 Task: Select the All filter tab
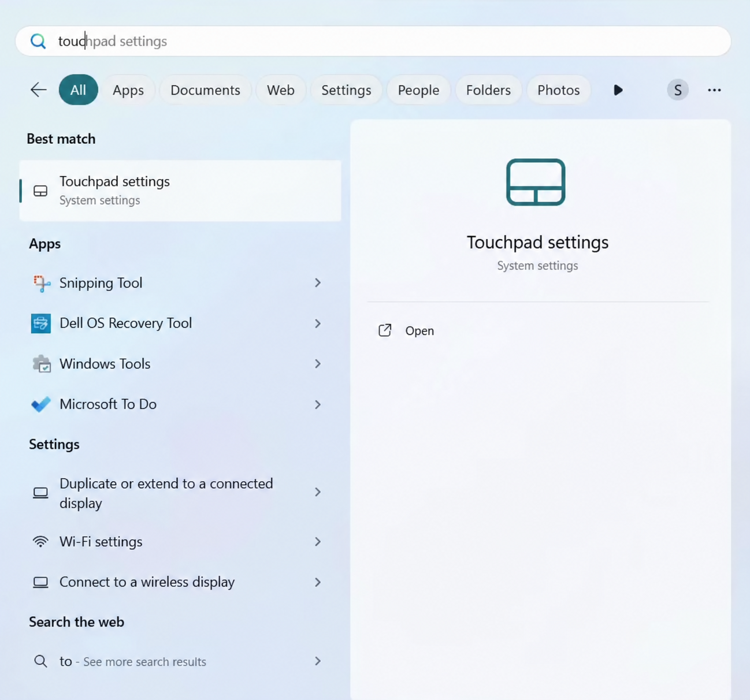(78, 90)
